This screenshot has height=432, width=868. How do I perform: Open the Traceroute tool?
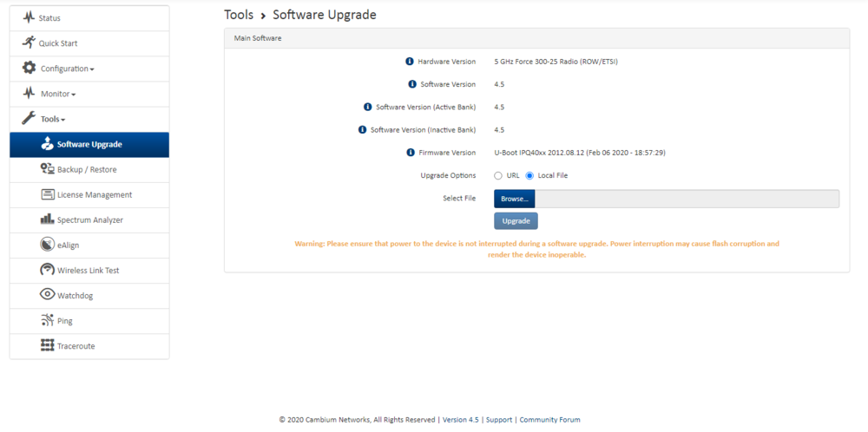click(89, 346)
